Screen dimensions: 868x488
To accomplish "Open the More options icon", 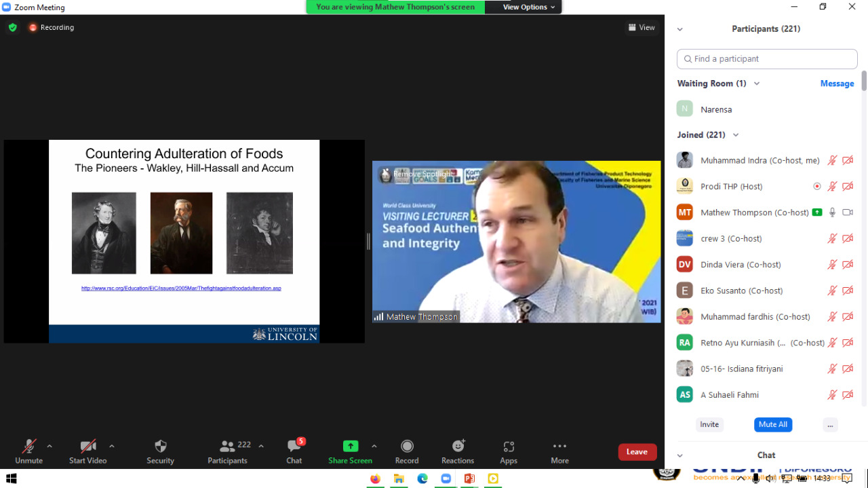I will pos(559,447).
